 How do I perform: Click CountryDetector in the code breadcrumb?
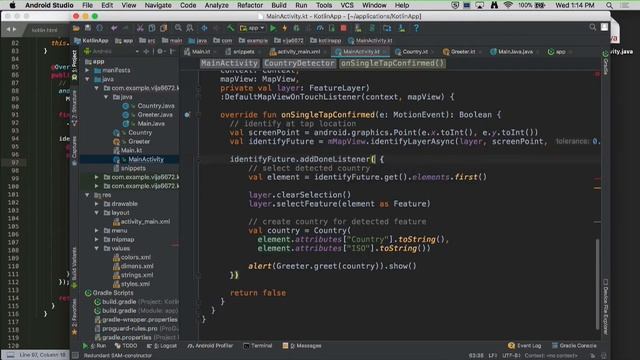(299, 63)
